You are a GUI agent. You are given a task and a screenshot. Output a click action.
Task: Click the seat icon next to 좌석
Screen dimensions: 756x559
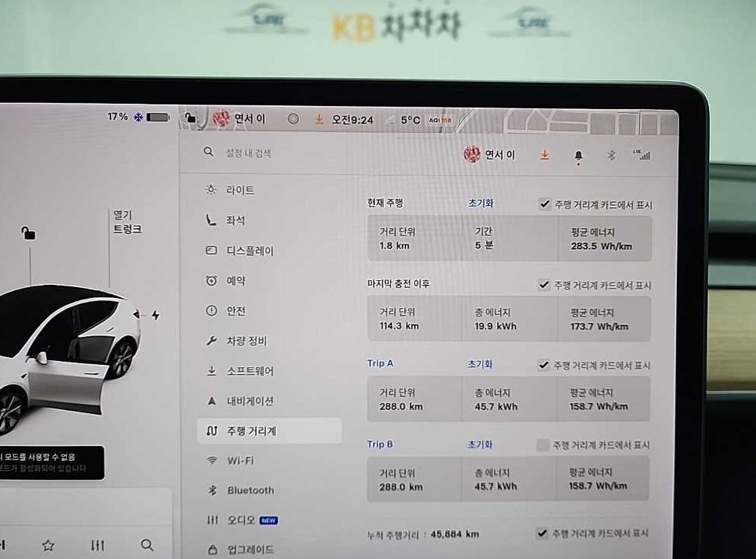point(211,220)
